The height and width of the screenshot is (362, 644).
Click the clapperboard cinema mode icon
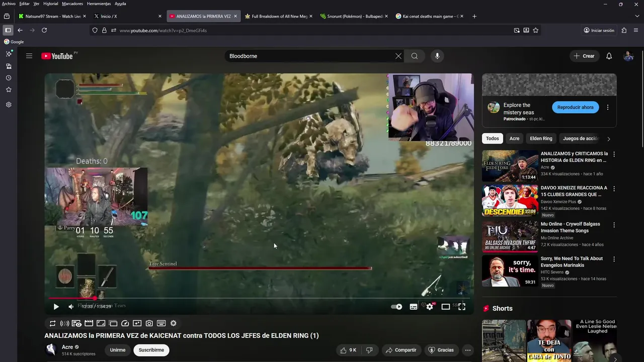pyautogui.click(x=89, y=323)
